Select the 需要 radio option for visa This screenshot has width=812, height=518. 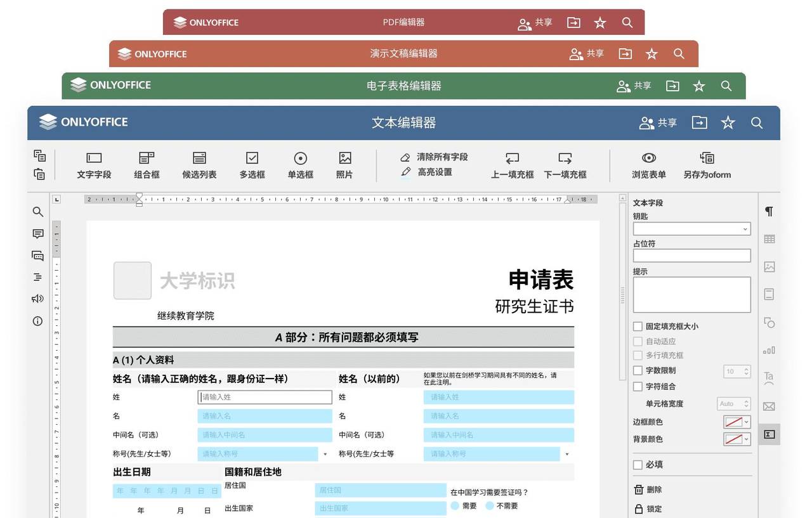click(x=454, y=505)
